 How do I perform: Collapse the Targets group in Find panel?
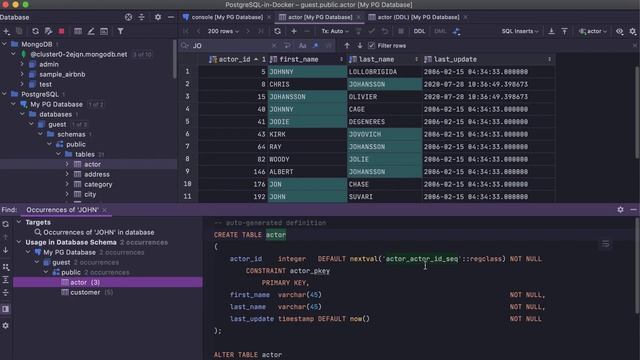point(19,222)
